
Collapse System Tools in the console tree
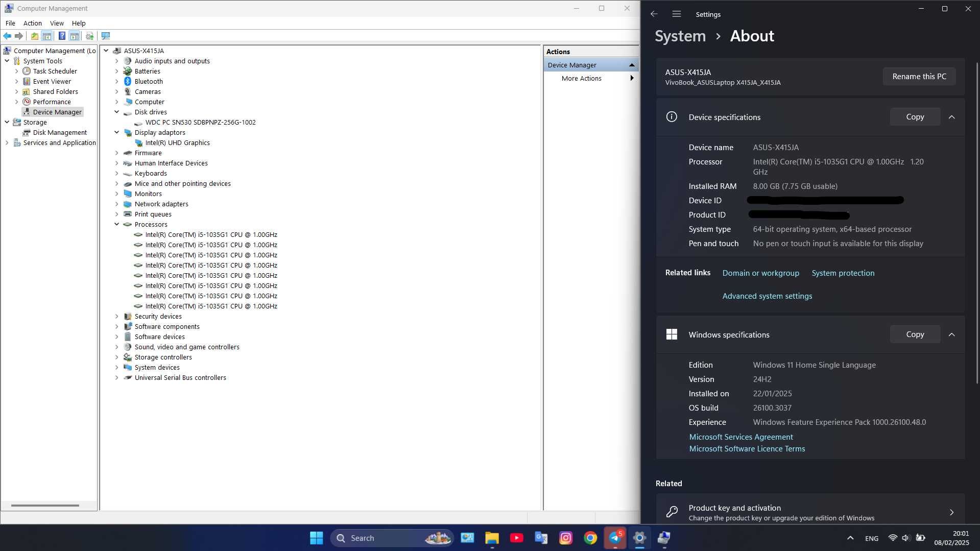click(7, 61)
